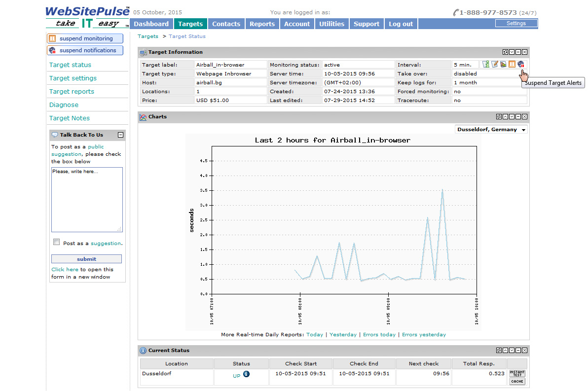Open Target Notes in the sidebar
The width and height of the screenshot is (588, 391).
(70, 118)
